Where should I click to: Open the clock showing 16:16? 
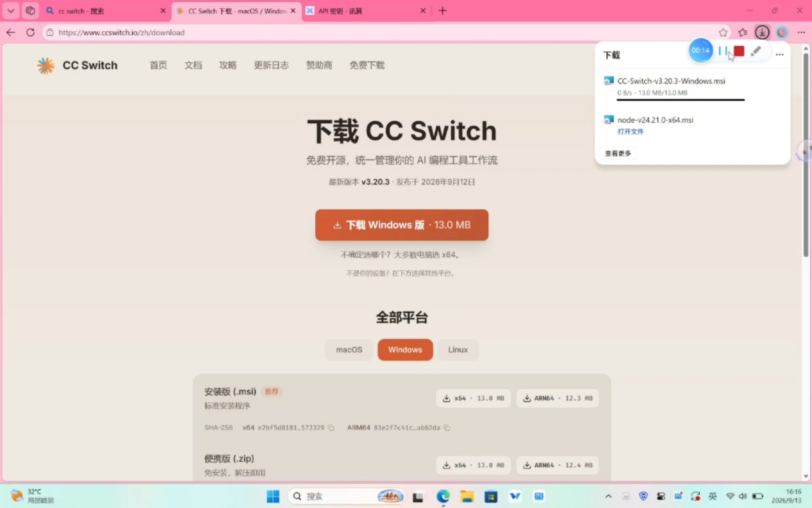tap(786, 496)
